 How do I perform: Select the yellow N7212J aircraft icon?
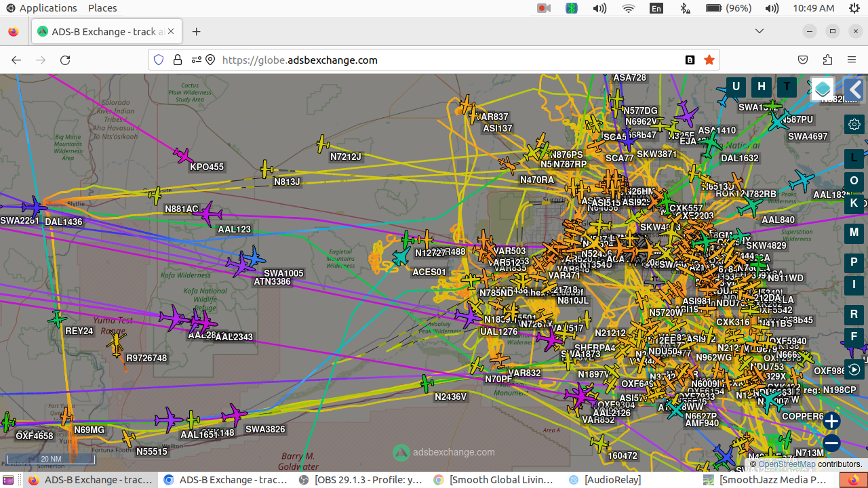tap(323, 144)
